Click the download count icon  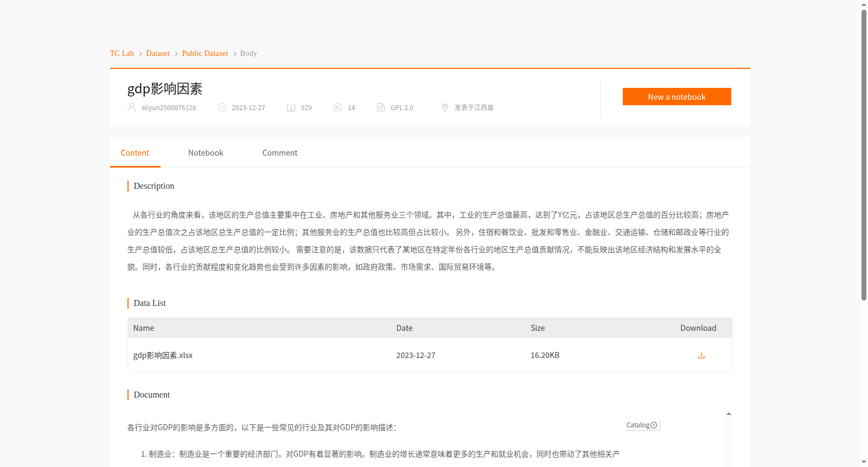pos(291,107)
